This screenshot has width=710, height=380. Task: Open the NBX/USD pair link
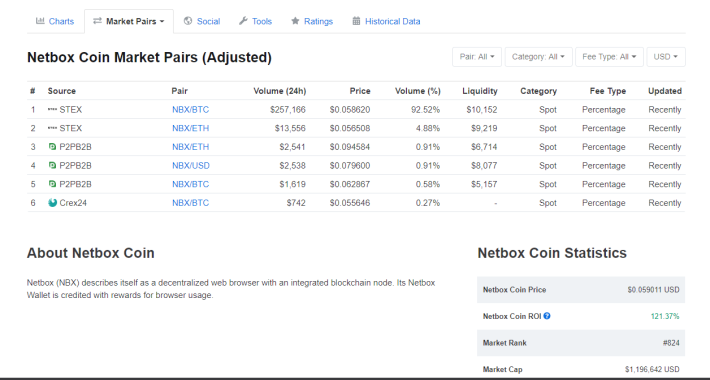point(191,165)
